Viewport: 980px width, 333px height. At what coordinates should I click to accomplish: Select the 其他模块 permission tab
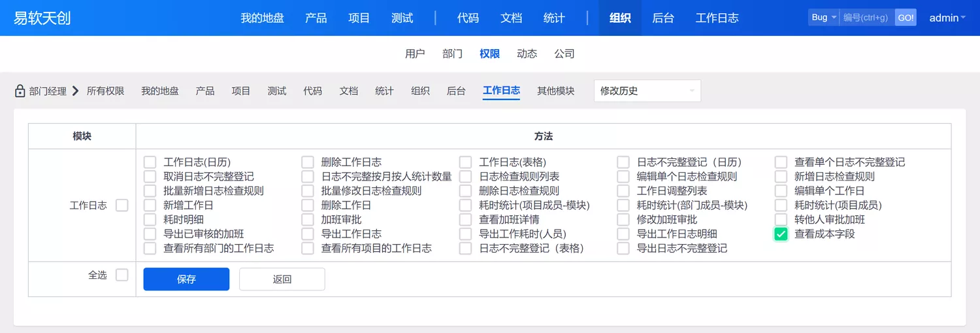tap(555, 91)
